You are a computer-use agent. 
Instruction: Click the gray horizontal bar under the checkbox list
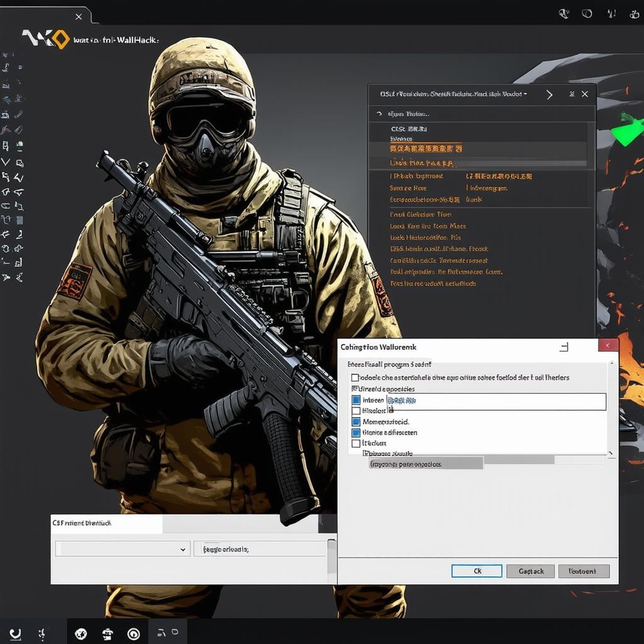tap(425, 464)
